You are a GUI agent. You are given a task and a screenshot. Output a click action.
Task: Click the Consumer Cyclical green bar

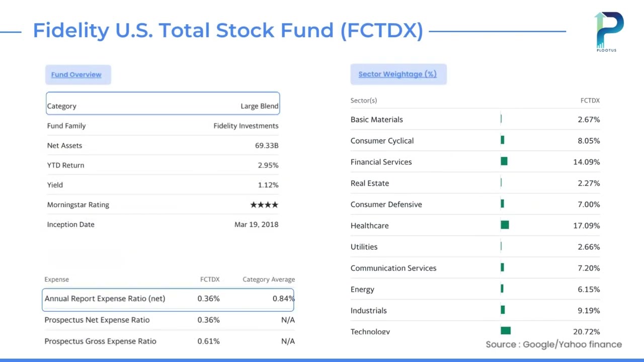point(502,140)
